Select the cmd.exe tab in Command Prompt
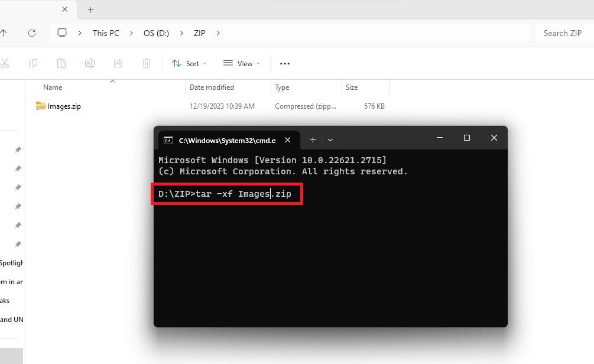 [225, 140]
